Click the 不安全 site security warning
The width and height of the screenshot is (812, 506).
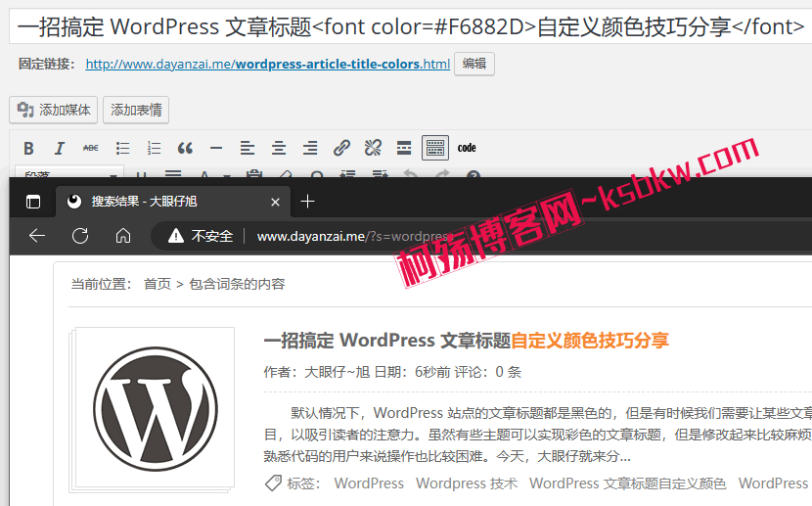click(201, 236)
